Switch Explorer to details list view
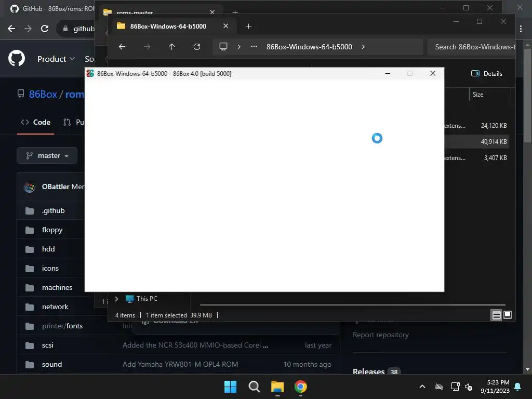The height and width of the screenshot is (399, 532). click(496, 315)
